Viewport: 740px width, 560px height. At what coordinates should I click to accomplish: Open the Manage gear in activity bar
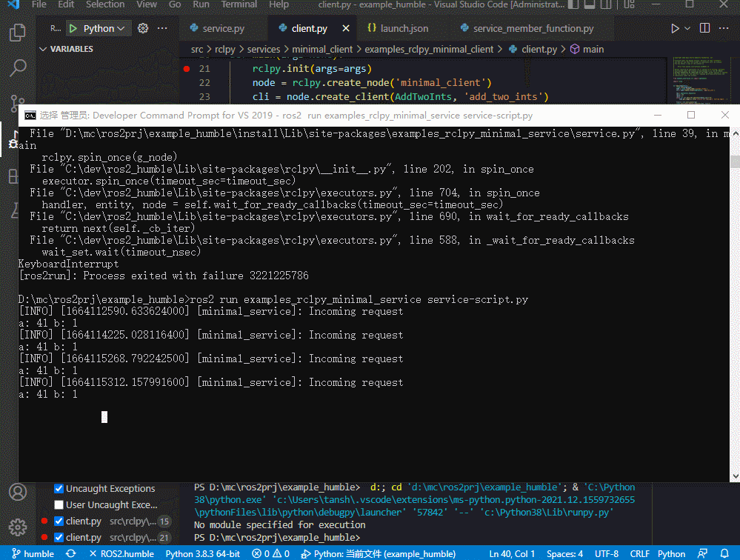18,527
